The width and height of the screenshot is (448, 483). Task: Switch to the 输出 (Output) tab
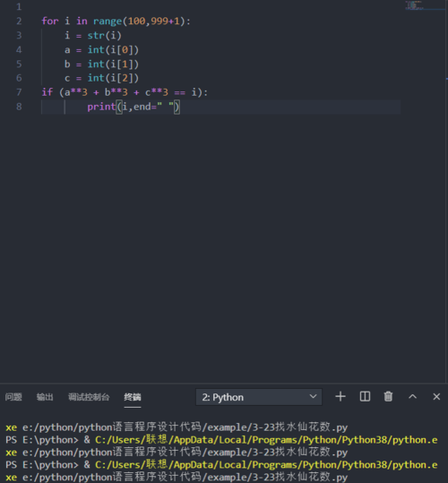pyautogui.click(x=45, y=397)
